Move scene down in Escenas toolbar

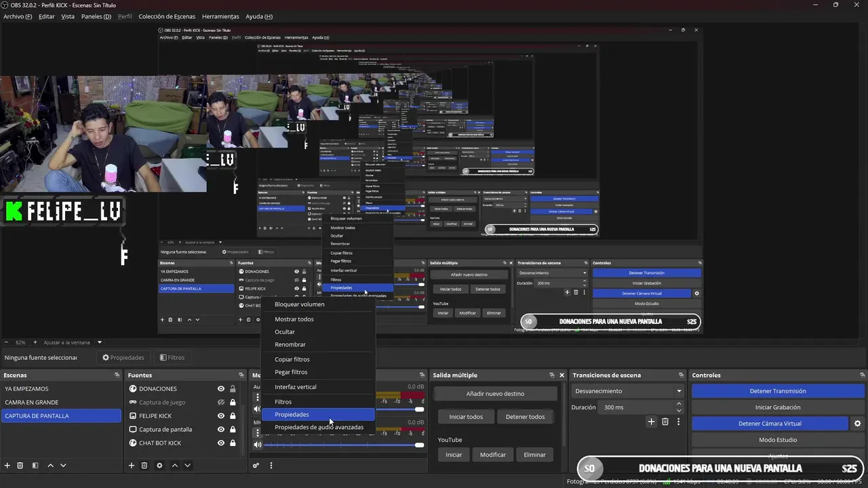coord(63,466)
